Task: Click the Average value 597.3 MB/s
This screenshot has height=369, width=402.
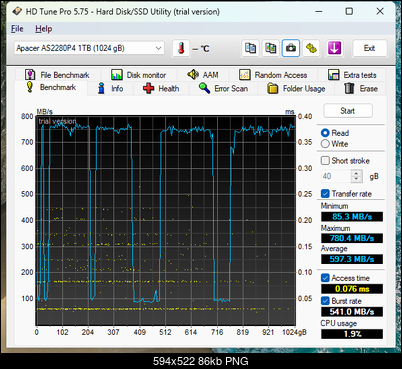Action: 352,259
